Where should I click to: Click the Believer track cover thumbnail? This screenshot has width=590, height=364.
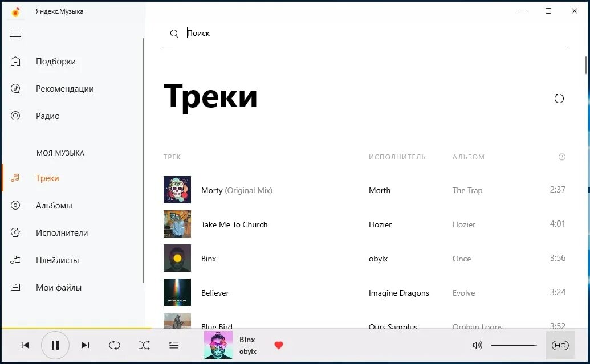[x=177, y=292]
